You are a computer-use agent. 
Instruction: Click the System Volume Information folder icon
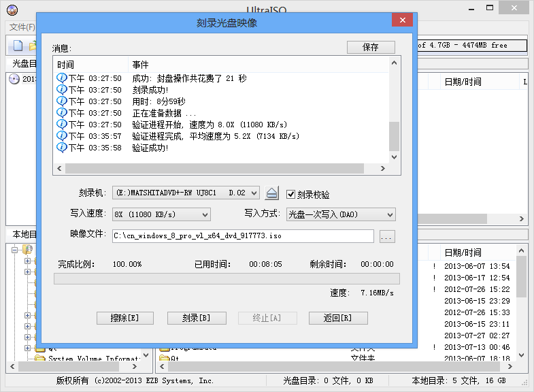[x=40, y=358]
